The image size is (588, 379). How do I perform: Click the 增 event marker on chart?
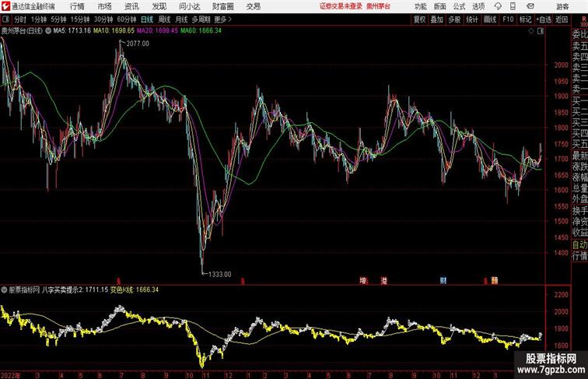(362, 280)
